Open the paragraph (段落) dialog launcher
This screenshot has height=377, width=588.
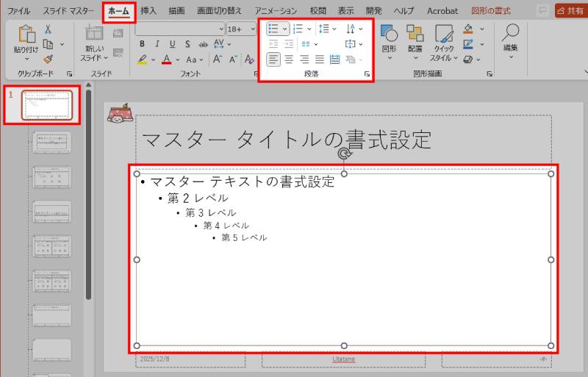[367, 74]
